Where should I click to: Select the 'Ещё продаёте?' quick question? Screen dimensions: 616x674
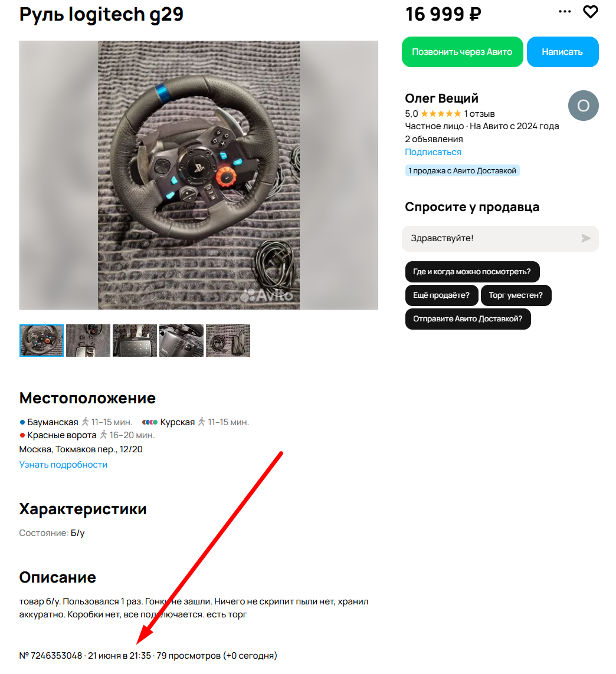[441, 295]
